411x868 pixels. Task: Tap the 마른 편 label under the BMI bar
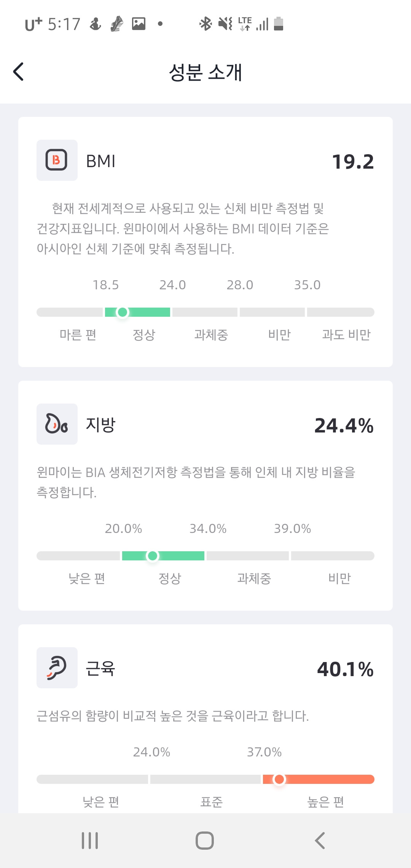point(78,335)
